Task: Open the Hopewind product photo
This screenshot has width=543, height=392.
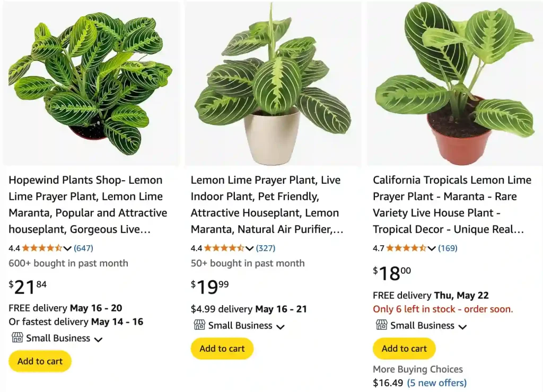Action: (91, 82)
